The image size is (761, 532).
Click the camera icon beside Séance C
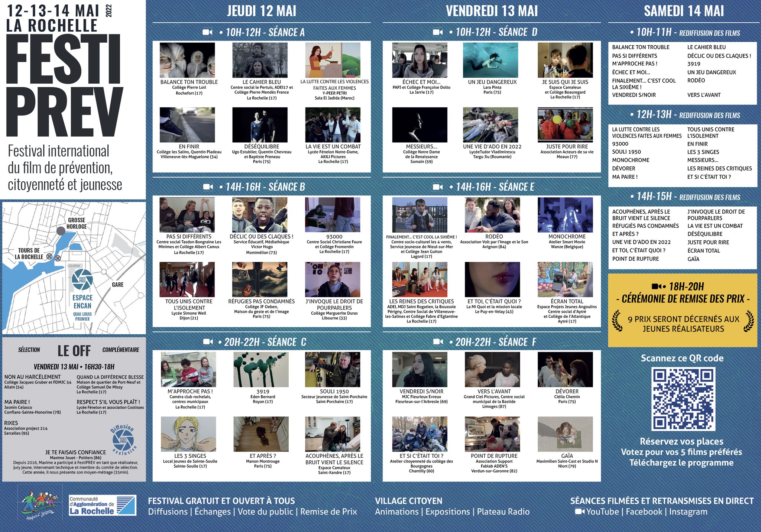pyautogui.click(x=208, y=342)
